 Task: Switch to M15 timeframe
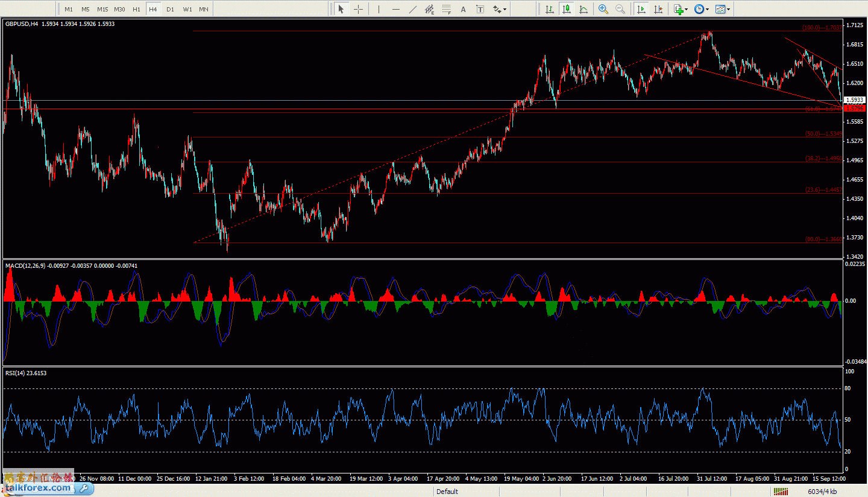point(102,9)
